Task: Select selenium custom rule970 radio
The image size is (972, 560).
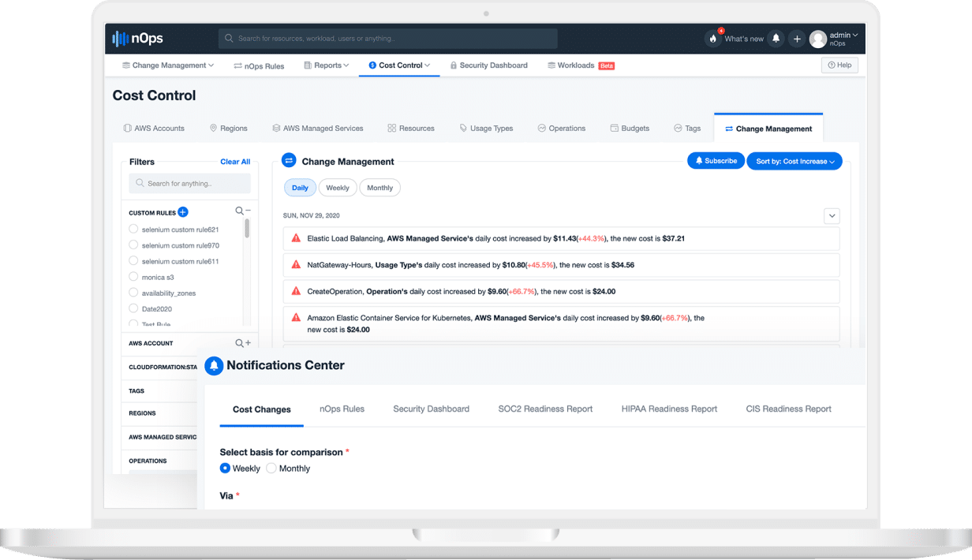Action: point(133,245)
